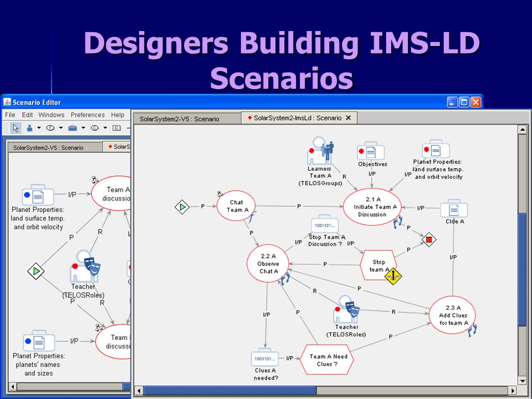Select the comment box C tool
Image resolution: width=532 pixels, height=399 pixels.
pyautogui.click(x=116, y=128)
